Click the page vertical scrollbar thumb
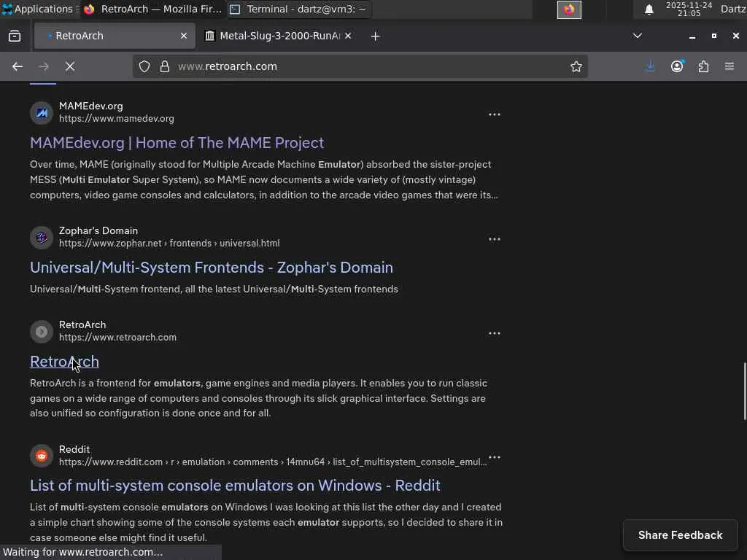747x560 pixels. click(744, 390)
